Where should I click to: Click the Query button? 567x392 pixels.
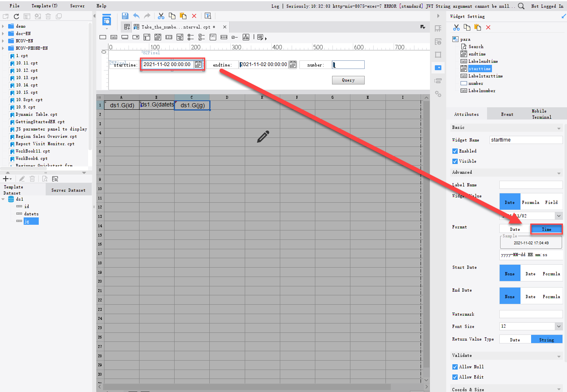348,80
